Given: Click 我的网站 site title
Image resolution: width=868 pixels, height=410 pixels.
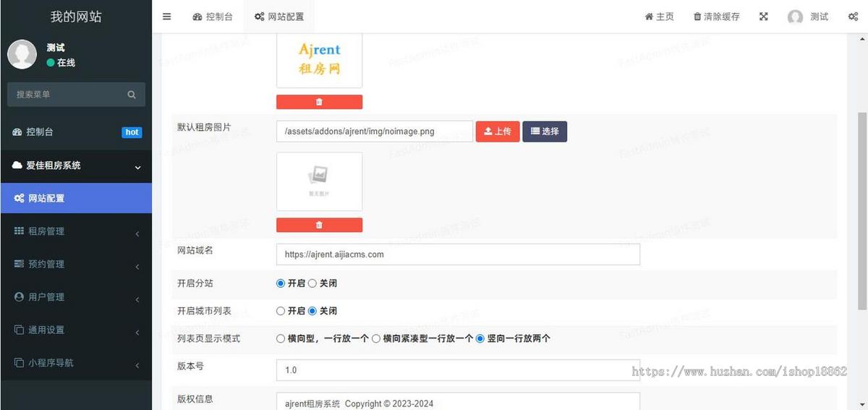Looking at the screenshot, I should 76,17.
